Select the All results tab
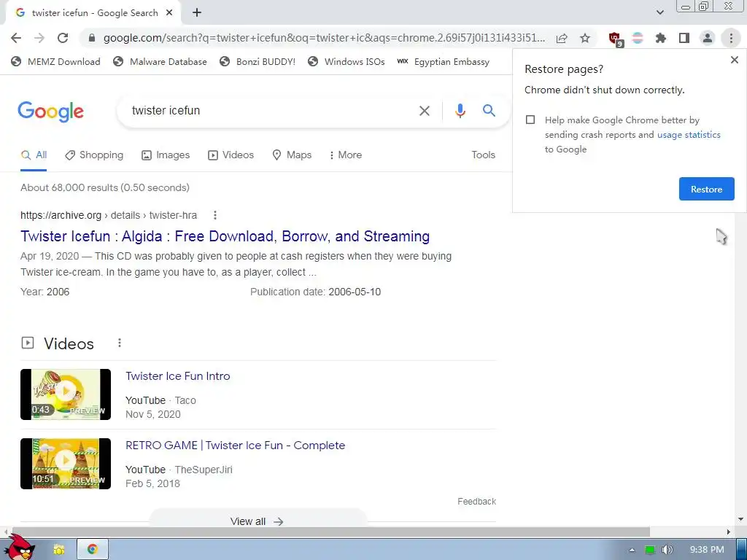This screenshot has height=560, width=747. click(34, 155)
